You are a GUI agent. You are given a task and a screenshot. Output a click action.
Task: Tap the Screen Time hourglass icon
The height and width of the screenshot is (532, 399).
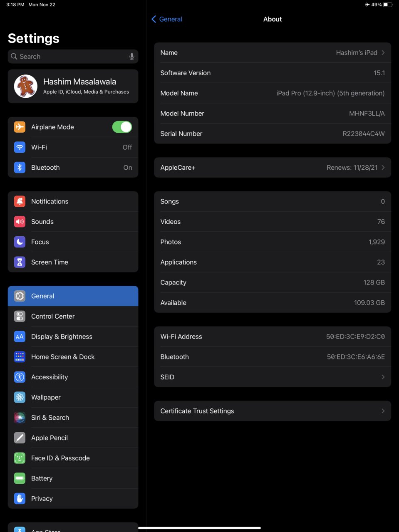tap(20, 262)
